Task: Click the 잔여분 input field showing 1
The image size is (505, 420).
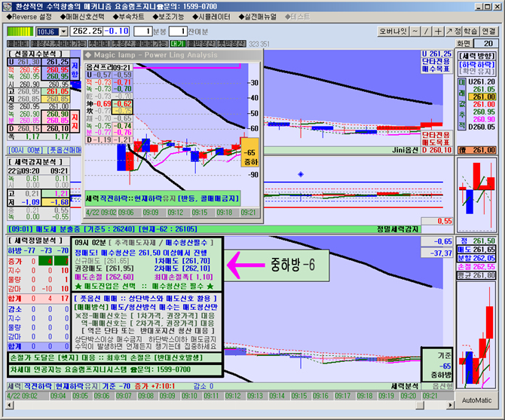Action: [x=178, y=31]
